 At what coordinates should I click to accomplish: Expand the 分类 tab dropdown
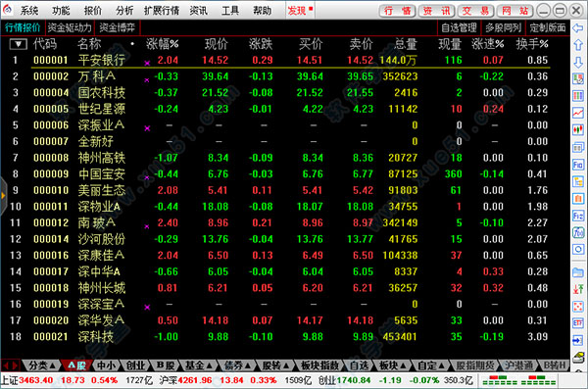[53, 365]
